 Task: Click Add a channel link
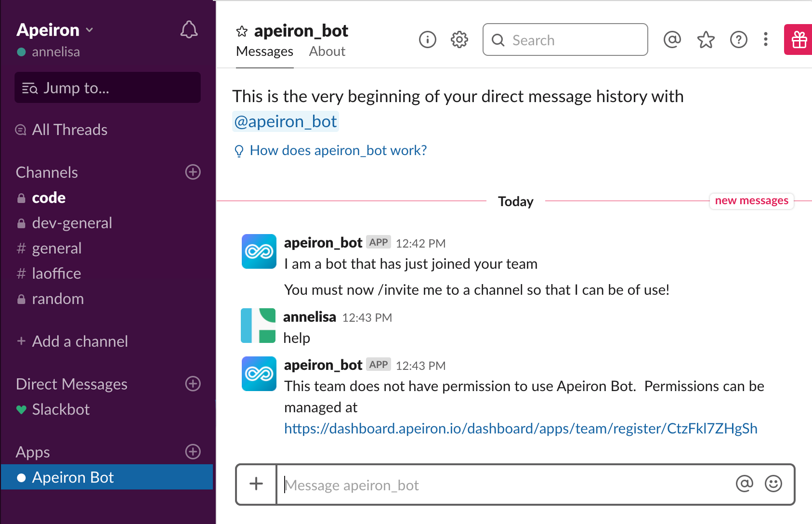pyautogui.click(x=72, y=341)
